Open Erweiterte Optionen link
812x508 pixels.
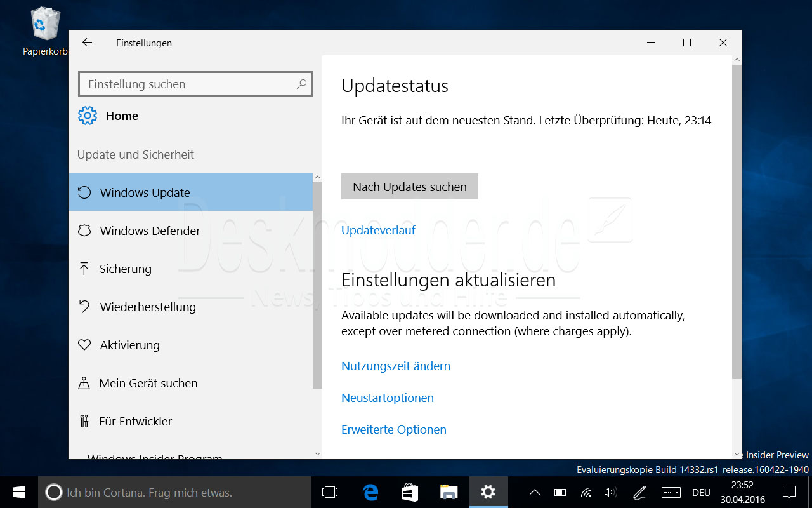pos(394,429)
